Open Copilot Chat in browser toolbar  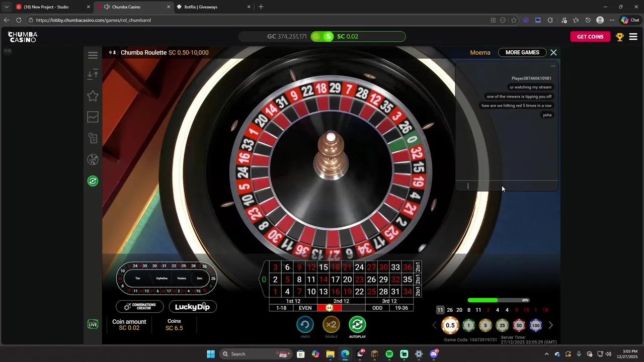click(x=629, y=20)
